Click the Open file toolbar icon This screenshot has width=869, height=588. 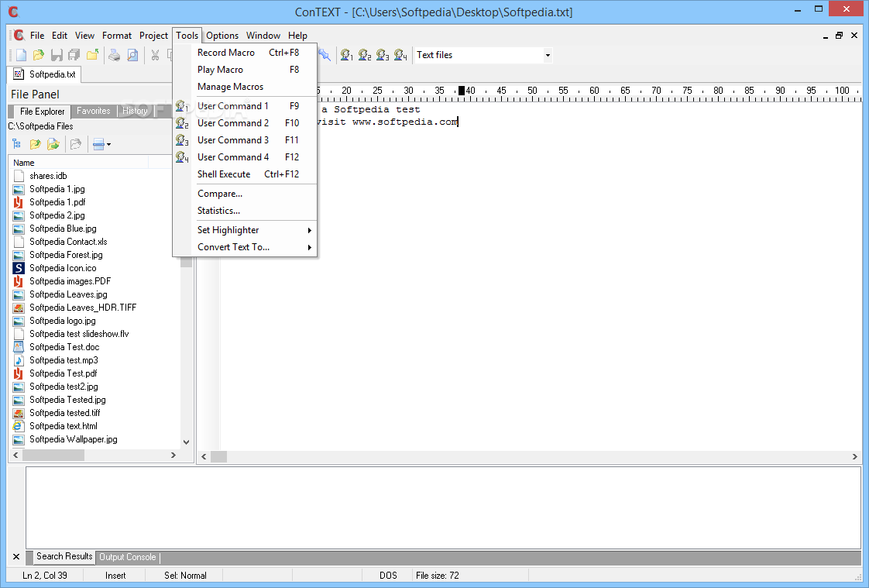tap(38, 55)
